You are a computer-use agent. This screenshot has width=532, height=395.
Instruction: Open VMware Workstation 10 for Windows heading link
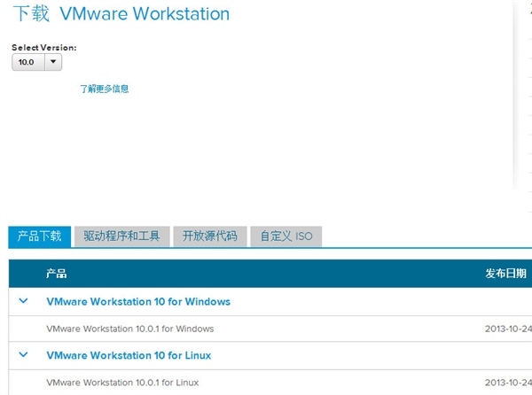tap(138, 302)
